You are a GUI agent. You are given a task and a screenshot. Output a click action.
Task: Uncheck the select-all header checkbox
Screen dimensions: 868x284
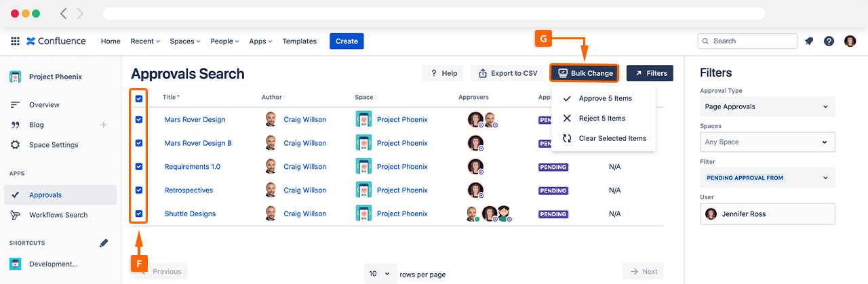point(139,99)
